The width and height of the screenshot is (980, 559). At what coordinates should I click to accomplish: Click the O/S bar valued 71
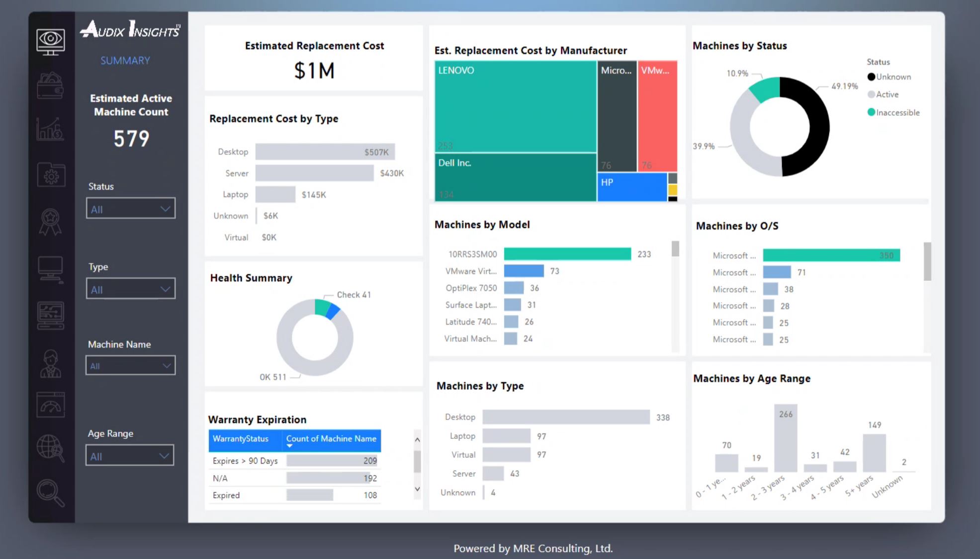[777, 272]
